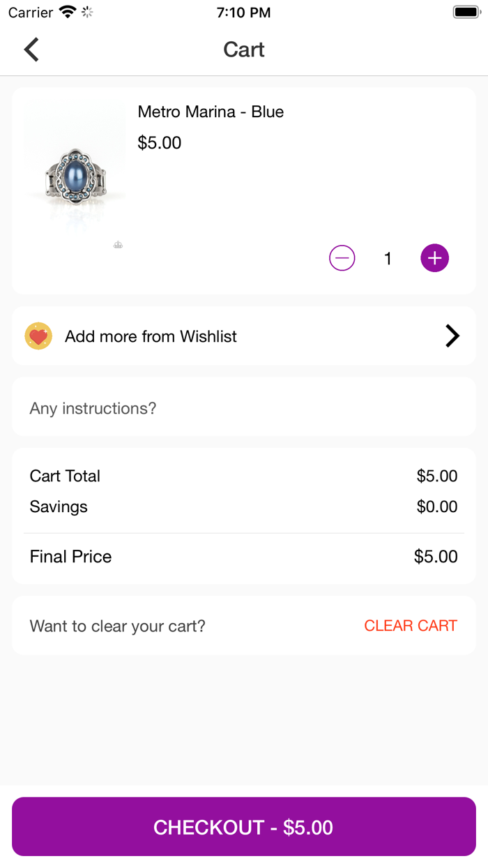Tap the Savings amount $0.00
This screenshot has width=488, height=868.
(437, 507)
